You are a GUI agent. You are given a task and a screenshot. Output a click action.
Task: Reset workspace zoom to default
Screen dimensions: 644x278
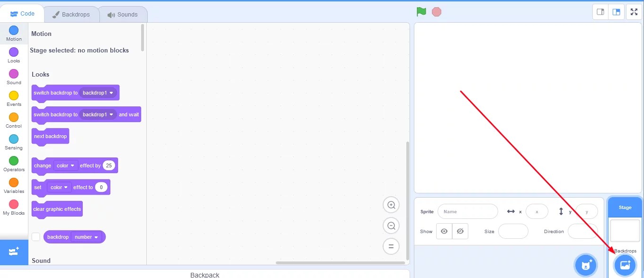click(391, 246)
